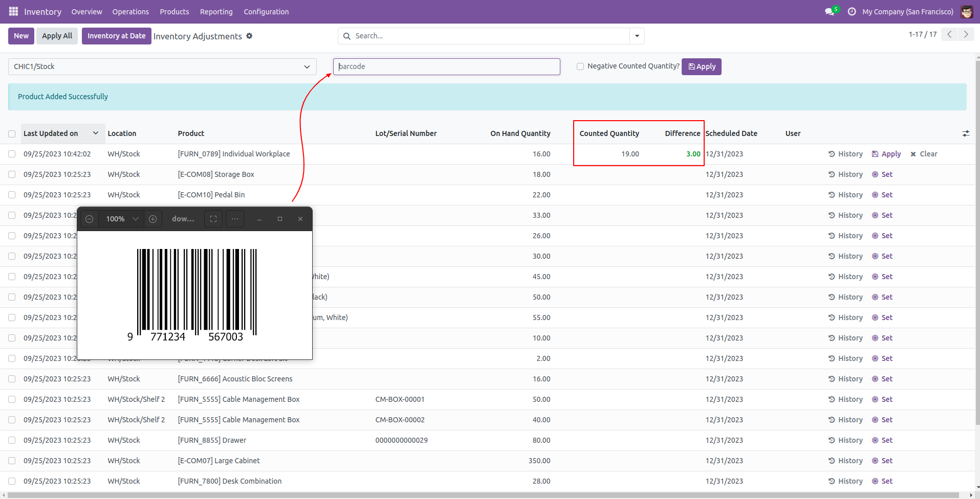Click the horizontal scrollbar at bottom
The width and height of the screenshot is (980, 499).
(x=483, y=495)
